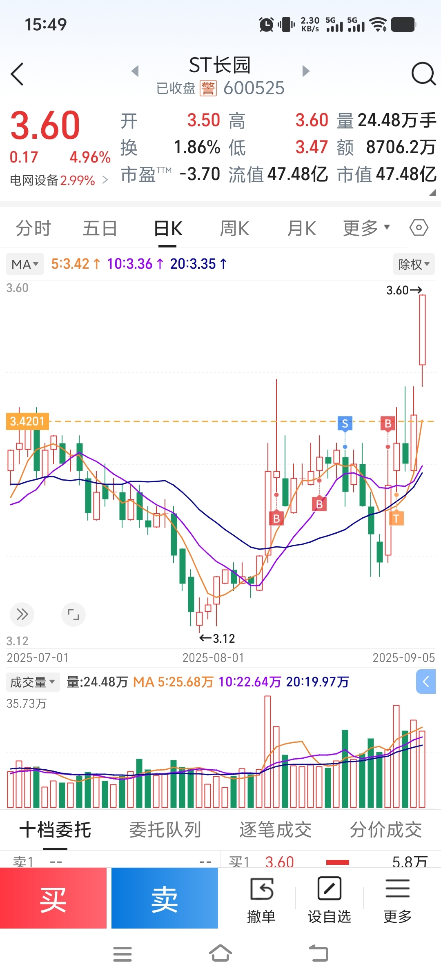Tap the 3.4201 cost price label
Image resolution: width=441 pixels, height=980 pixels.
27,421
